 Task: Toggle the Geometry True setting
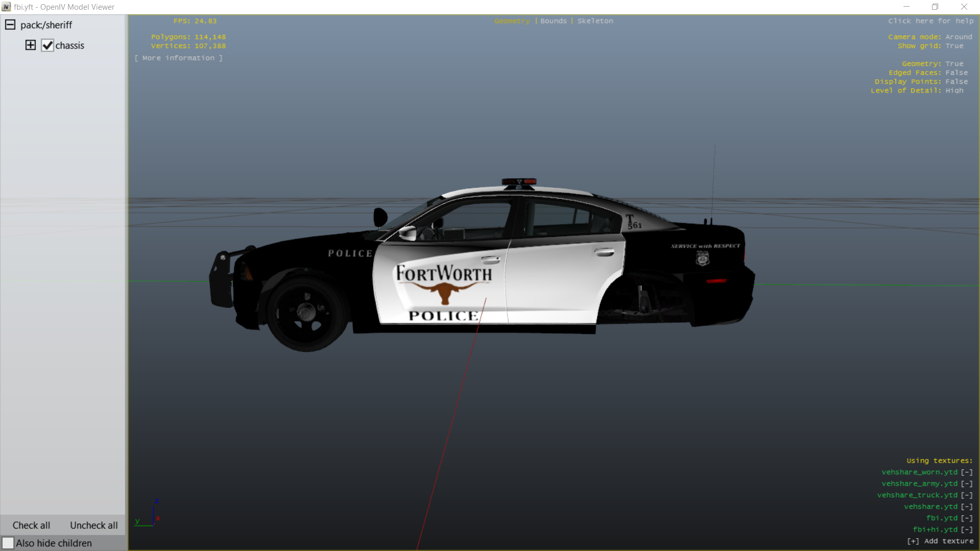pyautogui.click(x=954, y=64)
